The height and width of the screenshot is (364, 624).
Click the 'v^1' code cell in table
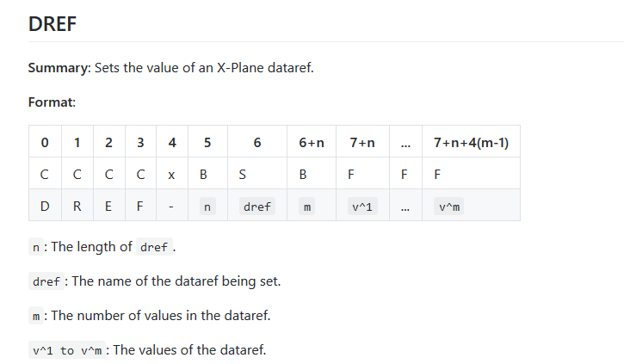[362, 207]
